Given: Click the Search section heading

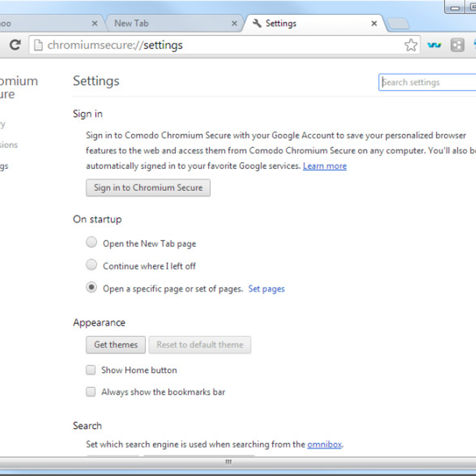Looking at the screenshot, I should (87, 426).
